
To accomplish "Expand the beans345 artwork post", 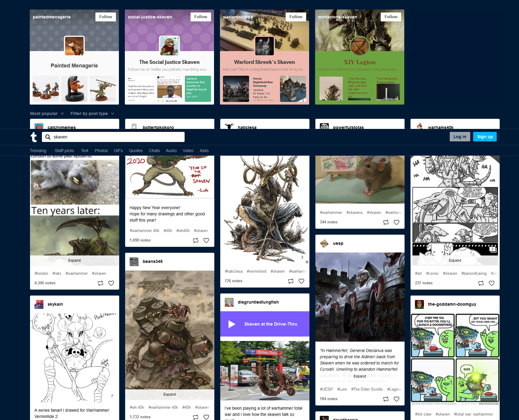I will [169, 394].
